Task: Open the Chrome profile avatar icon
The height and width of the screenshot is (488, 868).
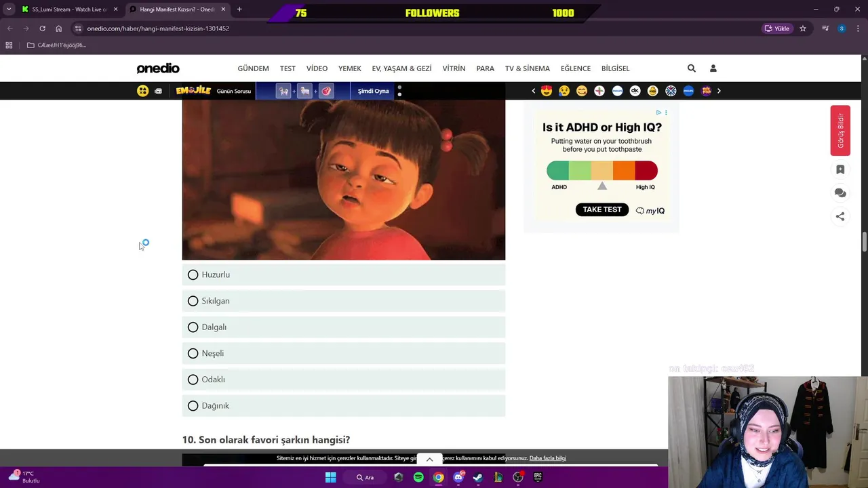Action: pyautogui.click(x=842, y=28)
